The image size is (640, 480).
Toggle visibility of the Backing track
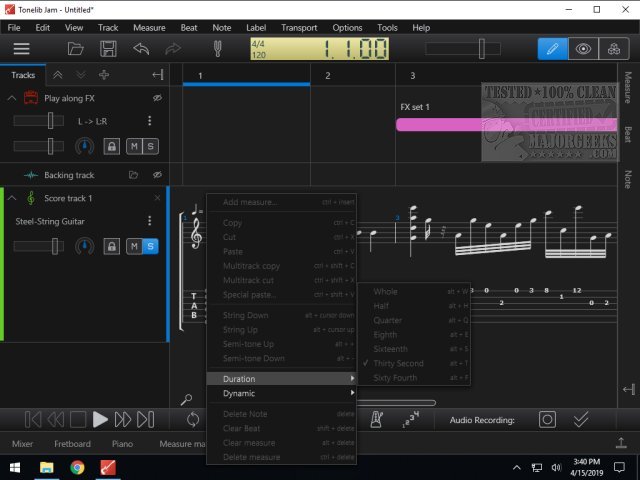coord(157,175)
